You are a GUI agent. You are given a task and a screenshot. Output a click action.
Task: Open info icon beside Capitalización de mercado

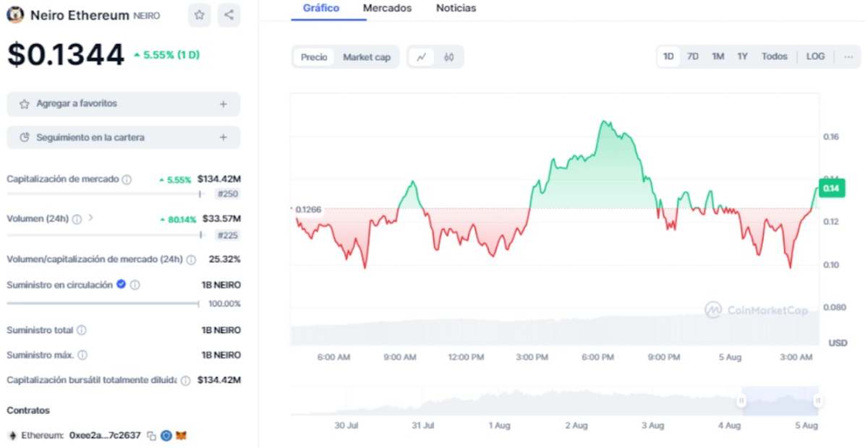point(127,179)
